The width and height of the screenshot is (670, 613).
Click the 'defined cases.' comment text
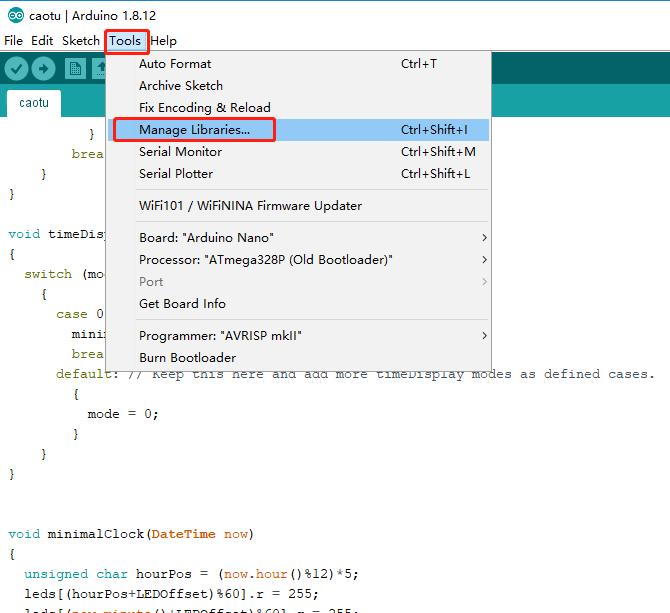click(599, 375)
